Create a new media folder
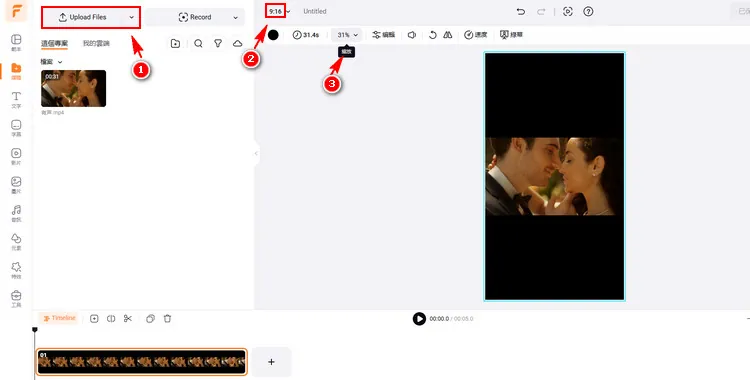 click(x=175, y=44)
